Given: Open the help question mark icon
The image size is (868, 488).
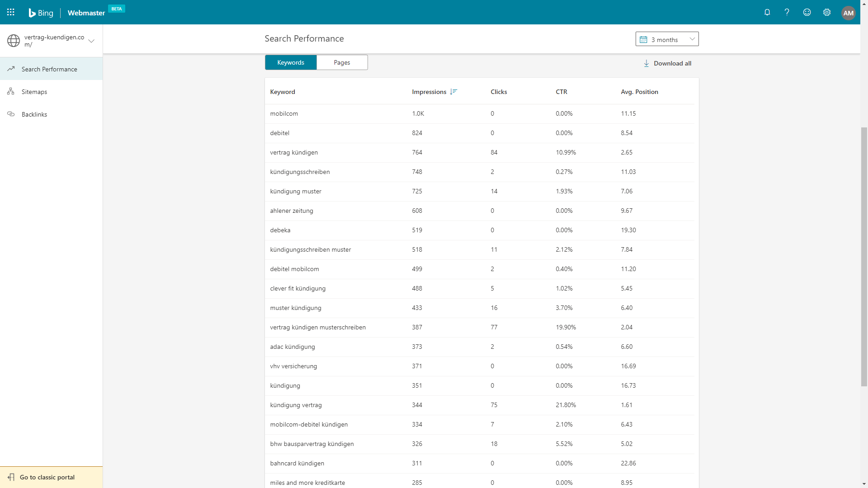Looking at the screenshot, I should pyautogui.click(x=787, y=12).
